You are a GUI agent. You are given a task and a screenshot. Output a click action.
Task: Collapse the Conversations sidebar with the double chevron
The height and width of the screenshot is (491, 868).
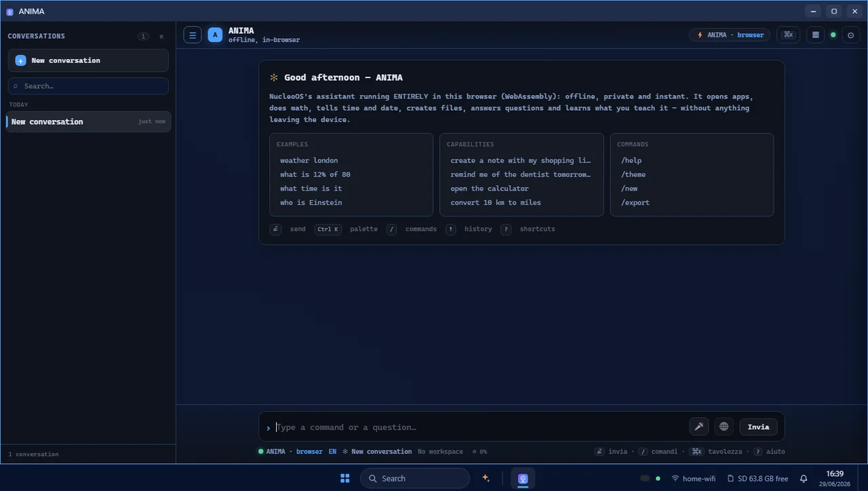(161, 36)
